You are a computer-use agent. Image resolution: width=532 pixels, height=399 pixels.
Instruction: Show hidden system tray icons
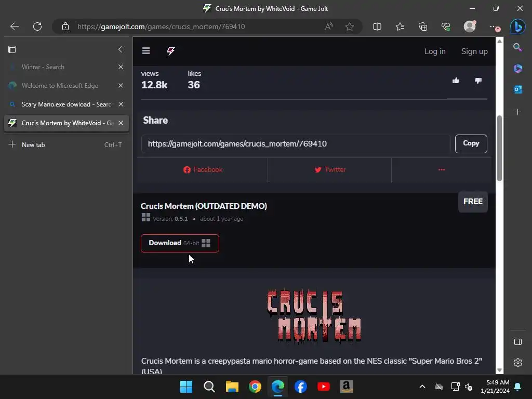click(x=422, y=387)
